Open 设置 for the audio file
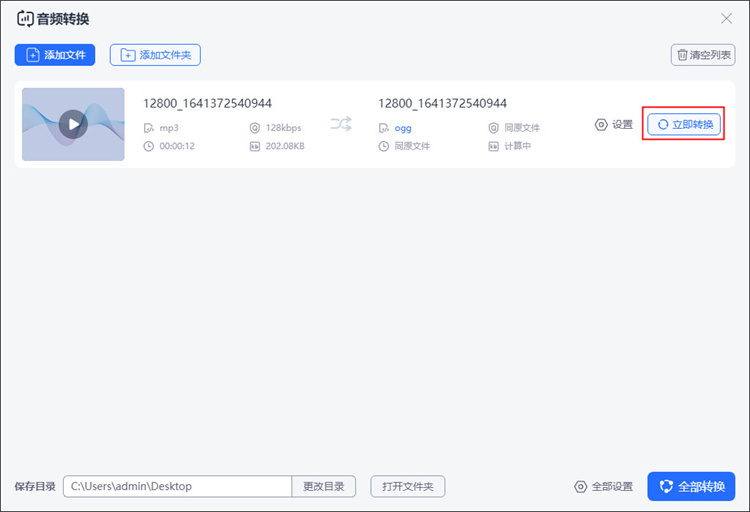The width and height of the screenshot is (750, 512). coord(614,124)
